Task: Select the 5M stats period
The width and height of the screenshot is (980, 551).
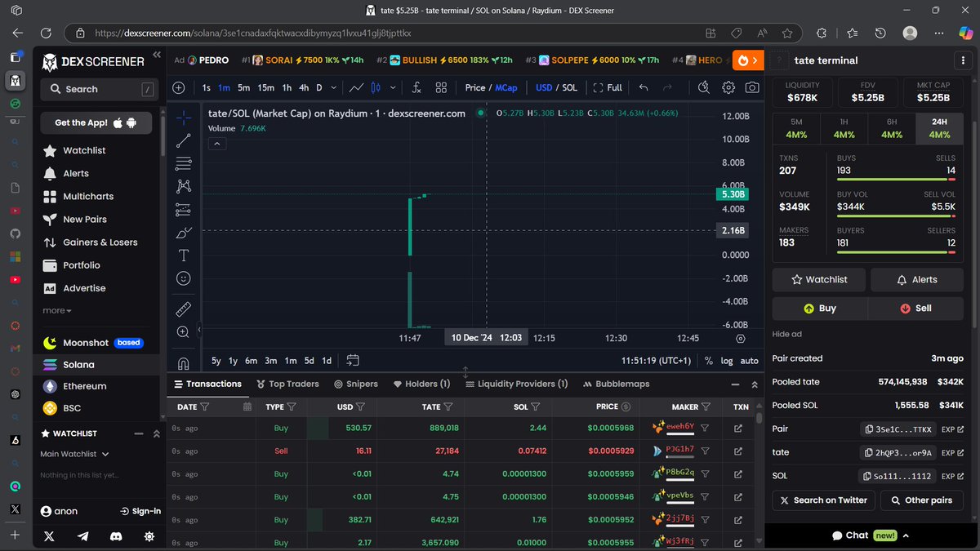Action: (796, 129)
